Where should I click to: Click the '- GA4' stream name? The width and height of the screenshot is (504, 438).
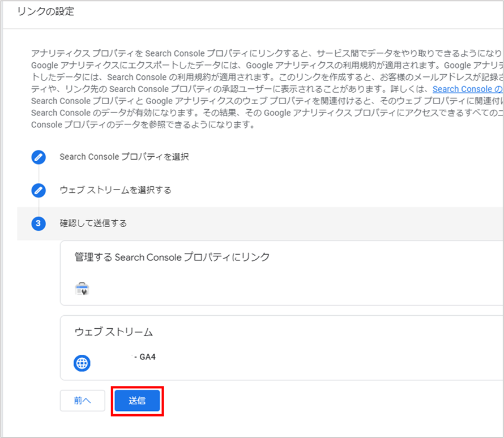pyautogui.click(x=145, y=357)
